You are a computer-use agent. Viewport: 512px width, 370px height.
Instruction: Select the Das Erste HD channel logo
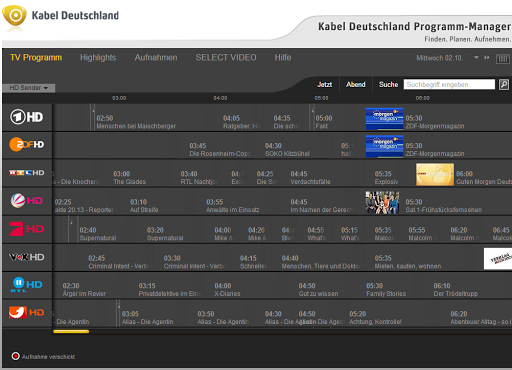(x=27, y=117)
